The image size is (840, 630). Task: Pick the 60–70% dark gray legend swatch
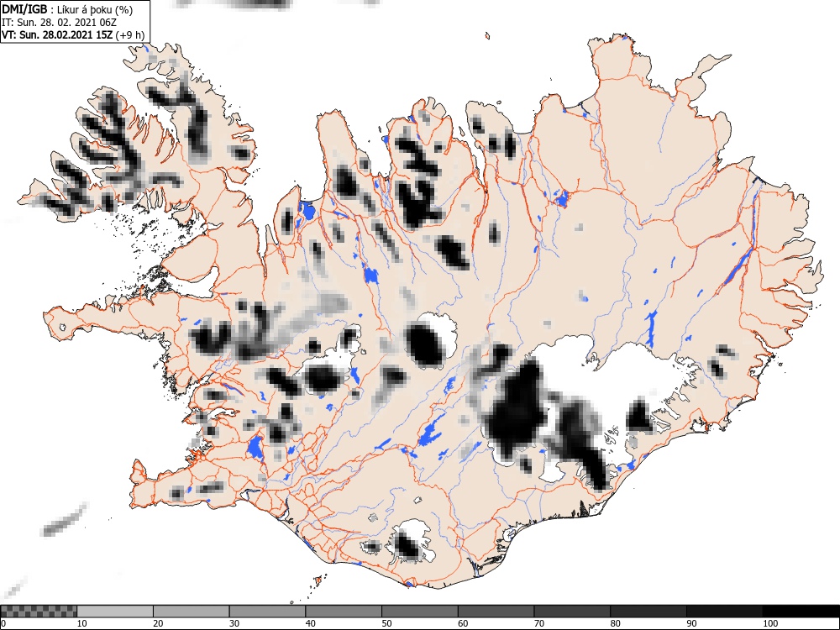coord(496,612)
